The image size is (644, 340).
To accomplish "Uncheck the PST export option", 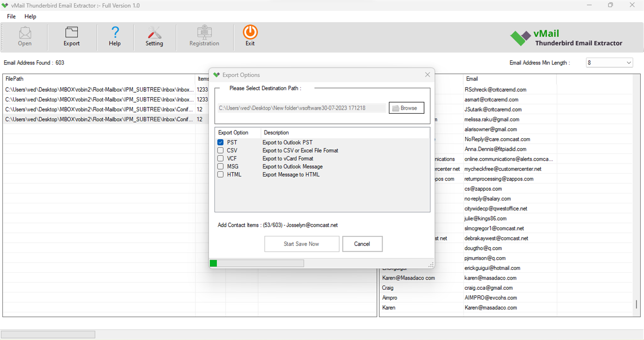I will tap(220, 142).
